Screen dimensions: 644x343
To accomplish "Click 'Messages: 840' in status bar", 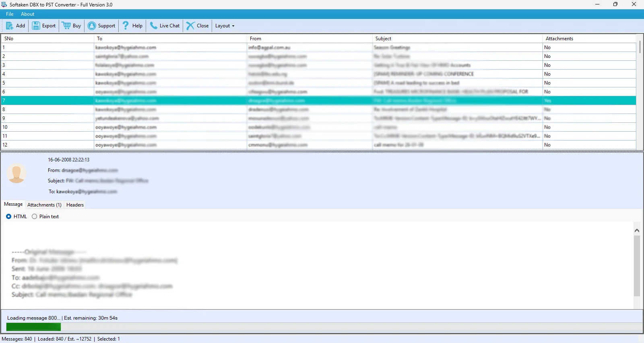I will [17, 339].
